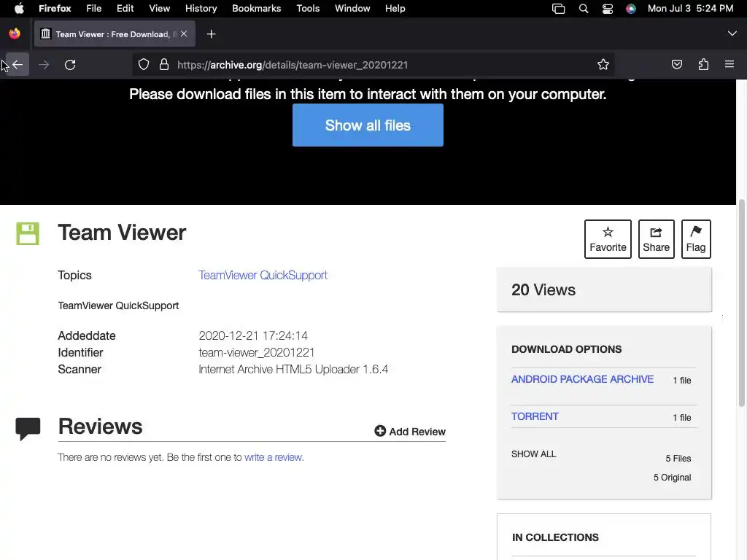The width and height of the screenshot is (747, 560).
Task: Click the Stage Manager windows icon in menu bar
Action: click(x=558, y=9)
